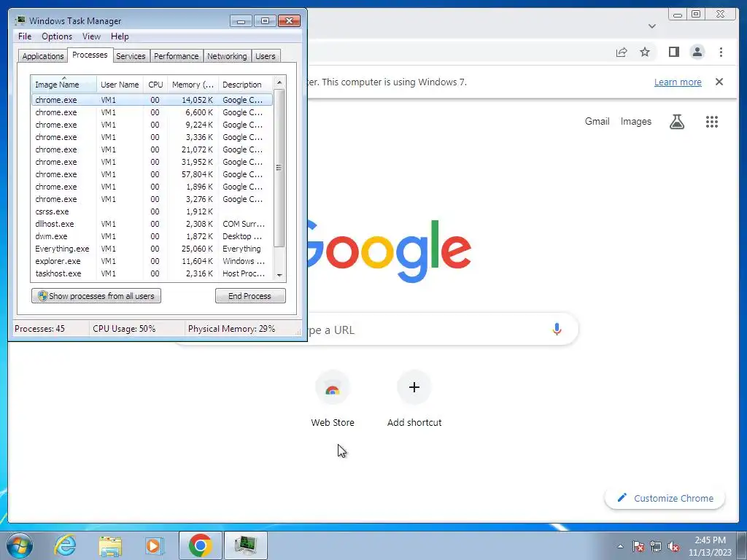Switch to the Applications tab
Screen dimensions: 747x560
point(43,56)
